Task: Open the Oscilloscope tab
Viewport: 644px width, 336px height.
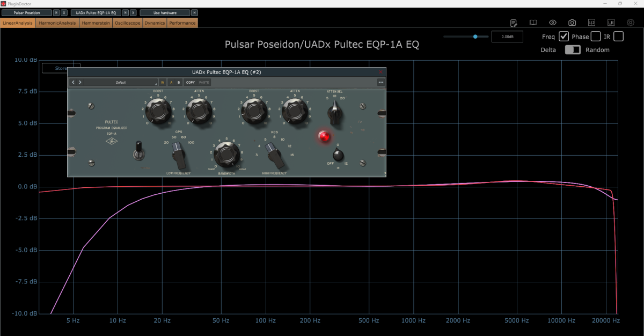Action: 128,23
